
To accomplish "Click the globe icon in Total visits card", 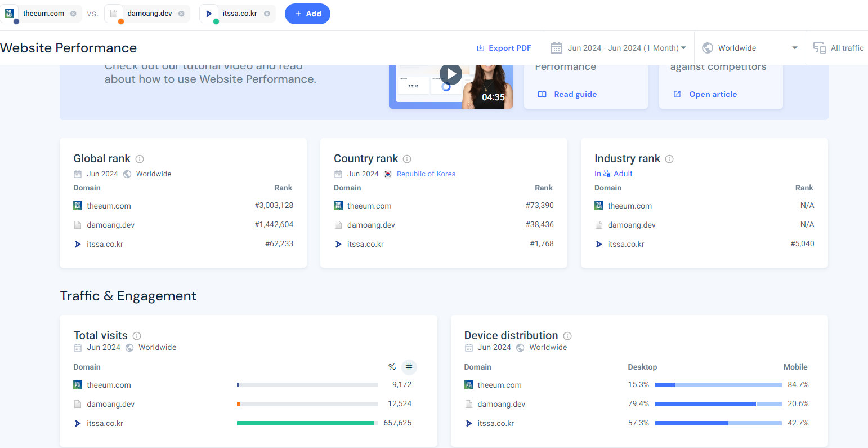I will tap(129, 348).
